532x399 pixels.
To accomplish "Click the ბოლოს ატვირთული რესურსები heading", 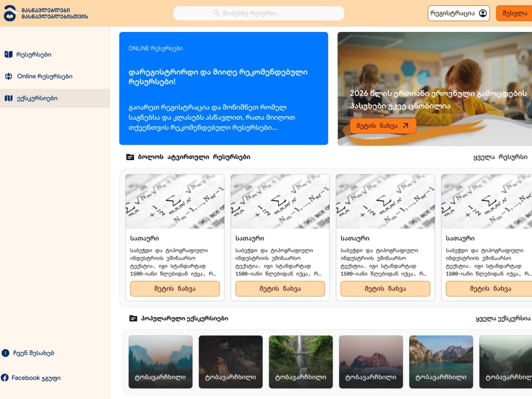I will pyautogui.click(x=194, y=157).
